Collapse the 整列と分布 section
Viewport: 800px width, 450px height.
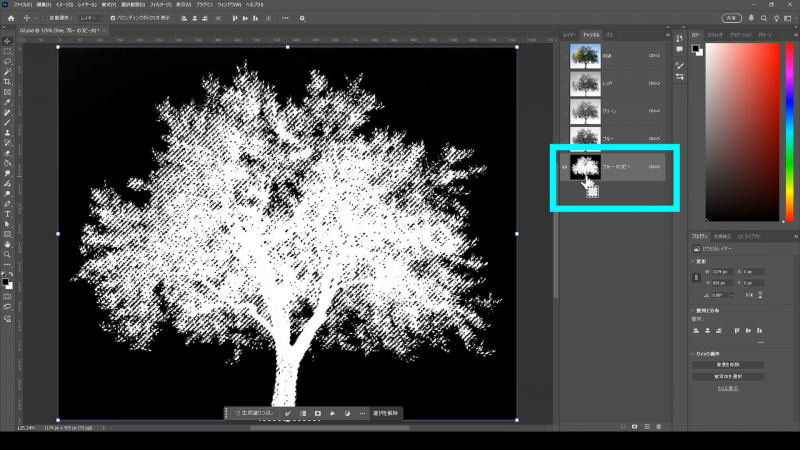click(693, 312)
